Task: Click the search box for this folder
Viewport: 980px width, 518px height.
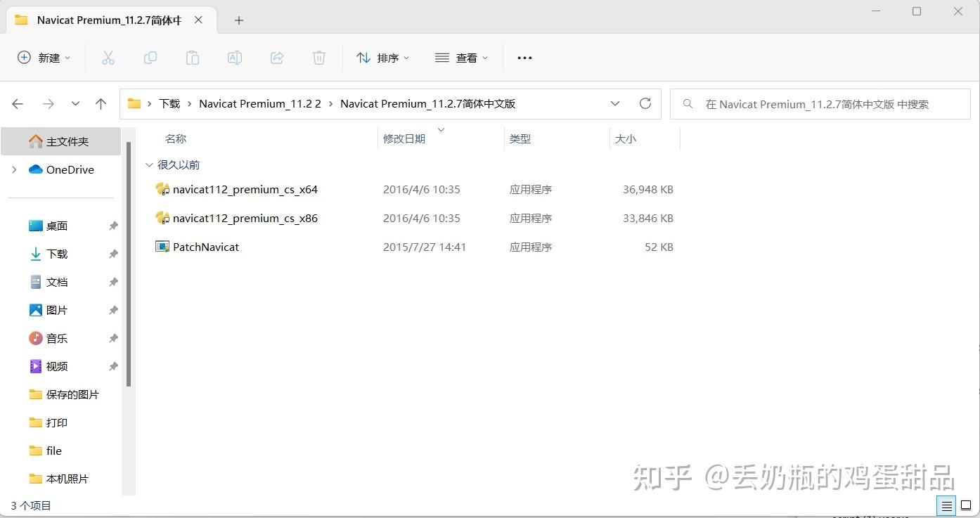Action: (820, 104)
